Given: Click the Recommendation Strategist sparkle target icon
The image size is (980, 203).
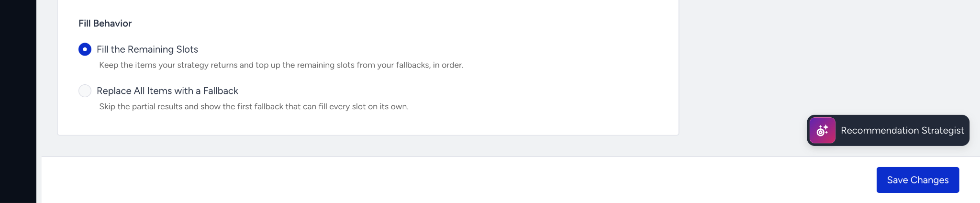Looking at the screenshot, I should (822, 130).
